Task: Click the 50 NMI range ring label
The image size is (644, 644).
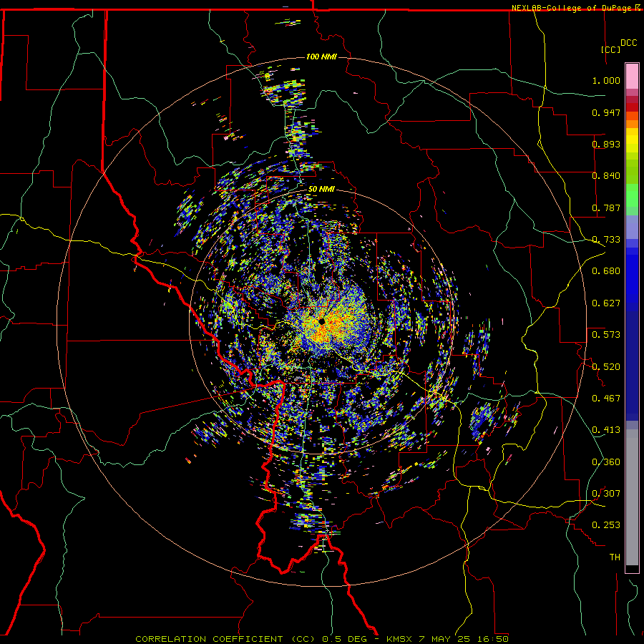Action: click(321, 190)
